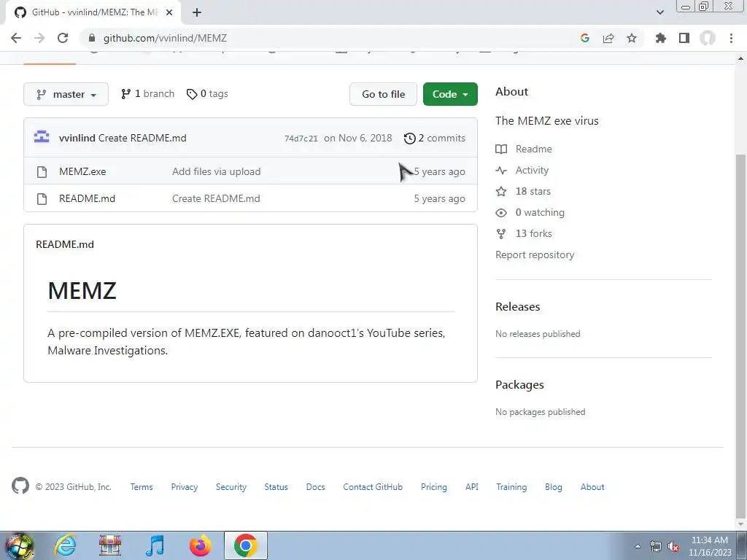Viewport: 747px width, 560px height.
Task: Click the Google icon in address bar
Action: [585, 38]
